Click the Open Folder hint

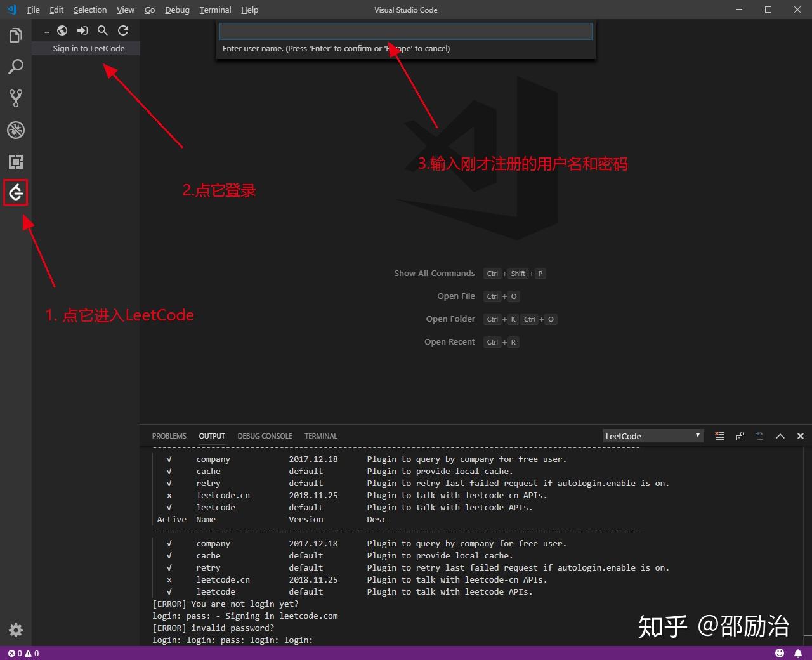coord(450,319)
